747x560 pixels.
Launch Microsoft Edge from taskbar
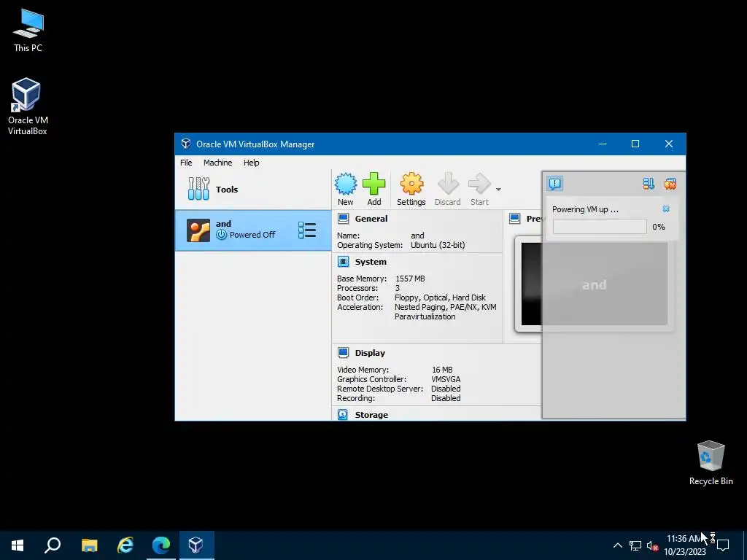point(161,545)
